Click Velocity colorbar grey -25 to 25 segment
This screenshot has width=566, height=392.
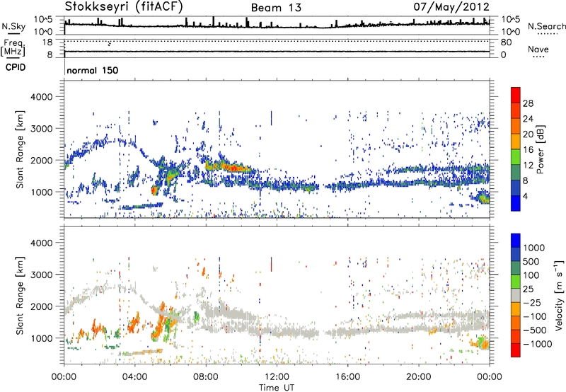(x=516, y=296)
